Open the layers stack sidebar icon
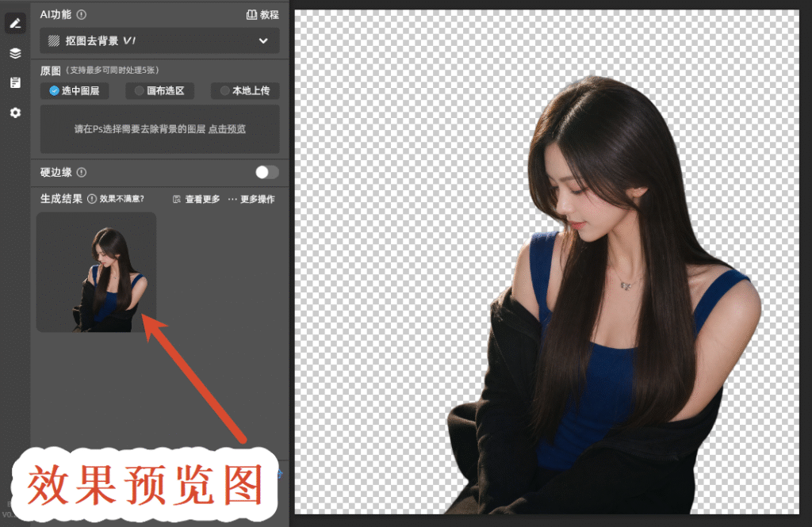Image resolution: width=812 pixels, height=527 pixels. pyautogui.click(x=15, y=53)
